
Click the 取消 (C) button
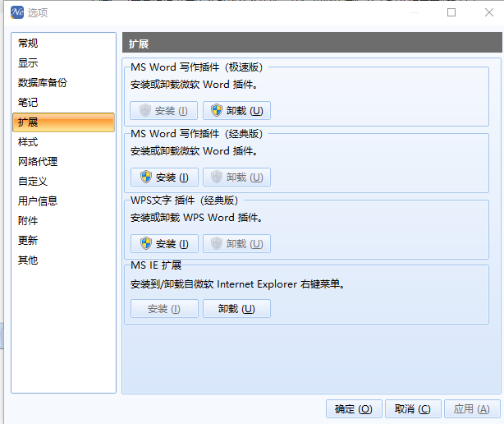click(413, 409)
